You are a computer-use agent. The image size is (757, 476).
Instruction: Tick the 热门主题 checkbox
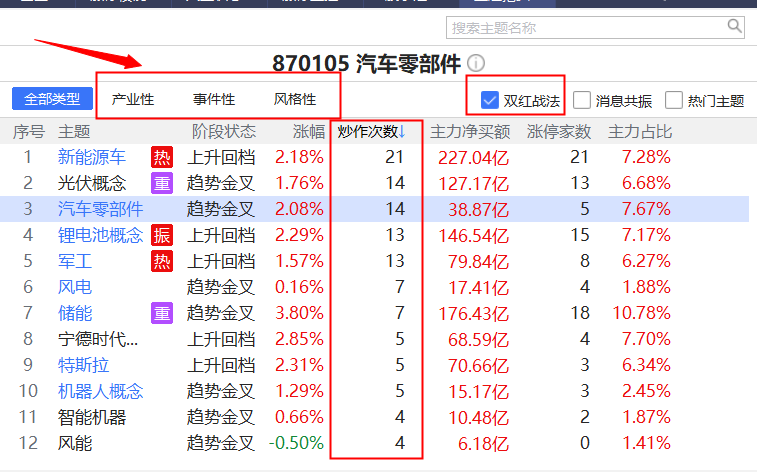click(674, 100)
